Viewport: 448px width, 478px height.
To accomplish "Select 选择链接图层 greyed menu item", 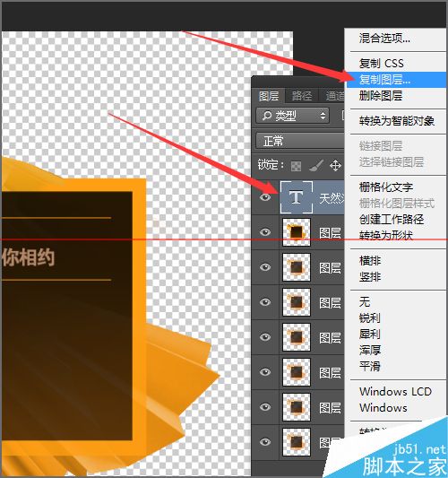I will 392,162.
